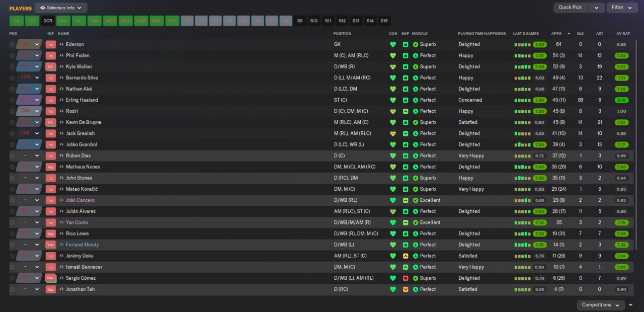Open the Competitions dropdown
This screenshot has height=312, width=644.
tap(601, 305)
